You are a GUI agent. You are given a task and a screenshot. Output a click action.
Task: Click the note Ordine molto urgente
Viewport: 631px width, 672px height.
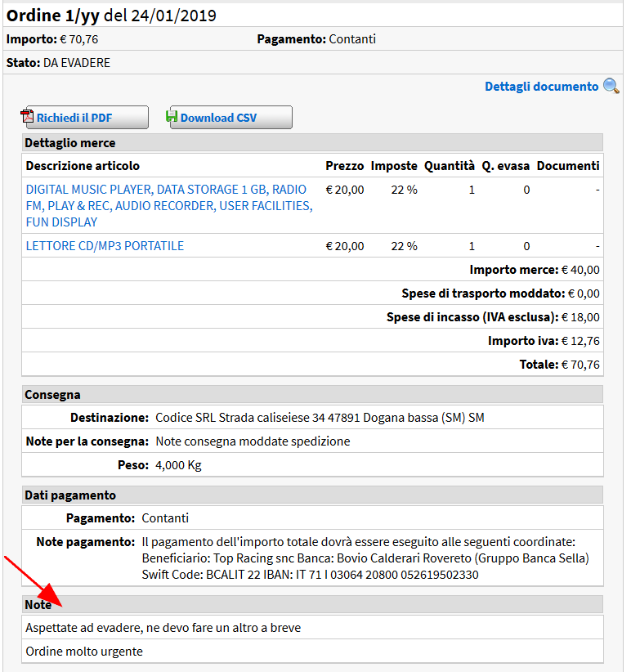tap(84, 652)
